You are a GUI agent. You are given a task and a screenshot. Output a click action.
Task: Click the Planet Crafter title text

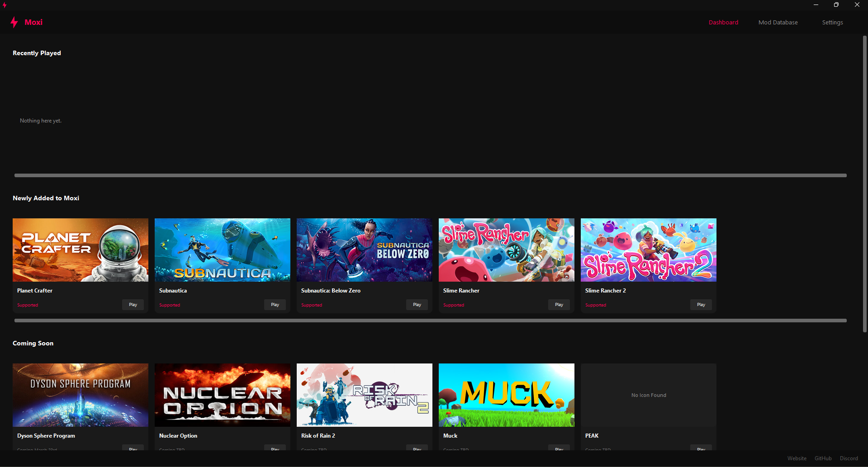tap(35, 291)
